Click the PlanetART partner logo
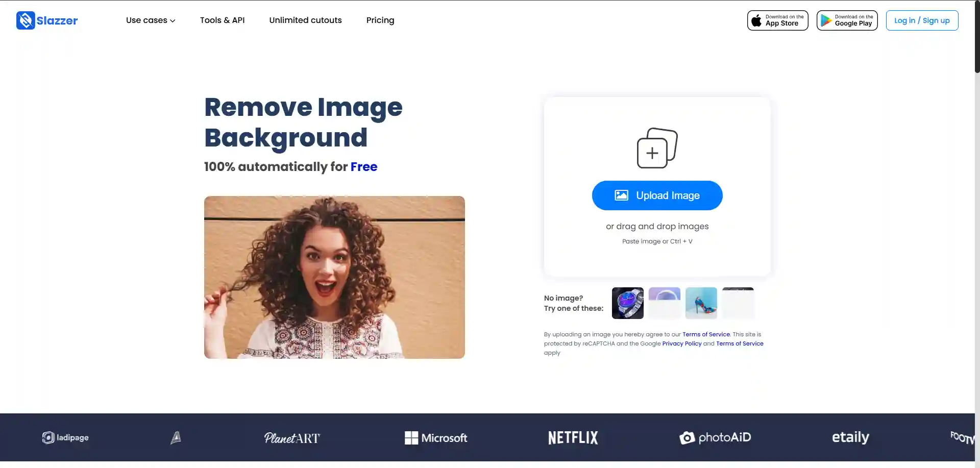980x468 pixels. tap(292, 437)
